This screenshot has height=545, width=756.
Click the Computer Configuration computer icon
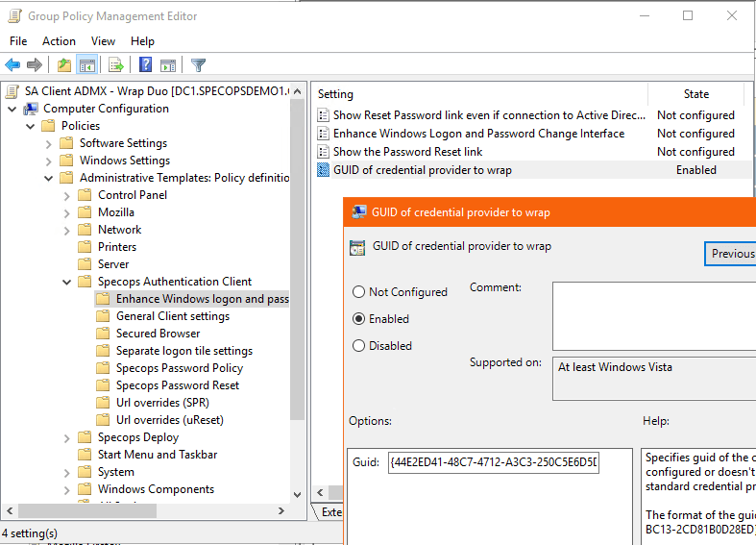coord(32,109)
